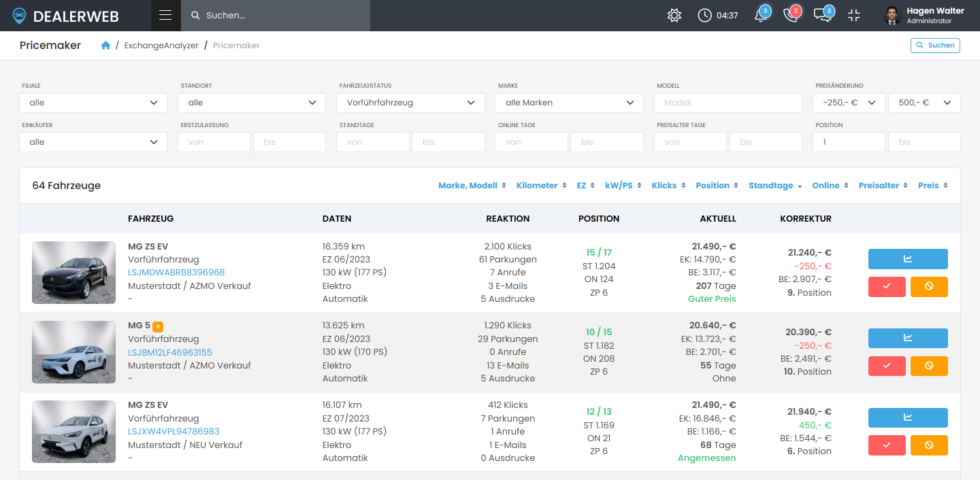Viewport: 980px width, 480px height.
Task: Sort the list by Standtage
Action: tap(775, 186)
